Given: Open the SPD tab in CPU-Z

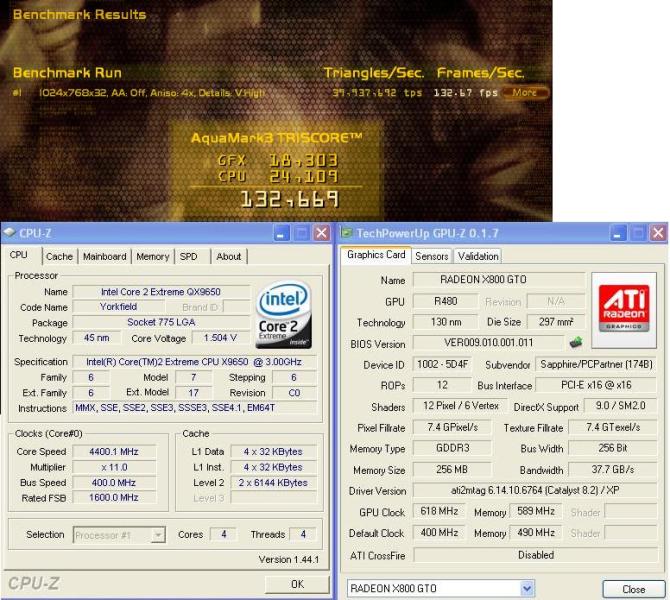Looking at the screenshot, I should coord(188,256).
